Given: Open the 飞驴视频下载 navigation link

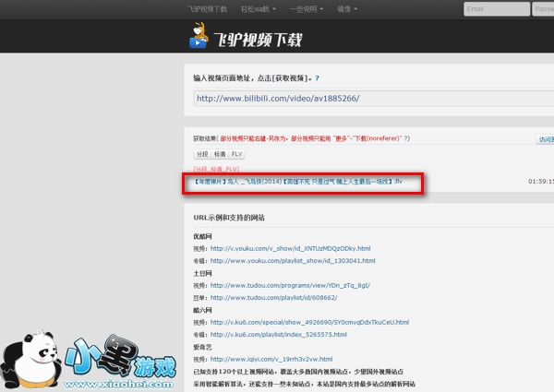Looking at the screenshot, I should [x=207, y=9].
